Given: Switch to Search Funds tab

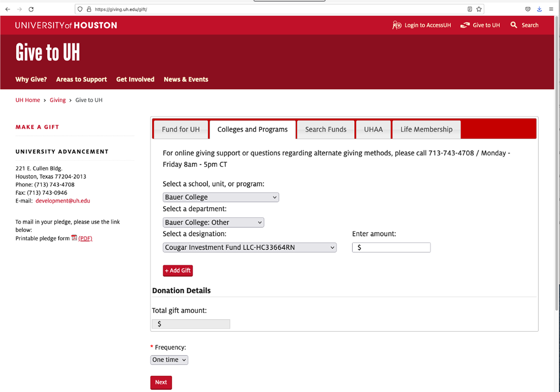Looking at the screenshot, I should (x=326, y=129).
